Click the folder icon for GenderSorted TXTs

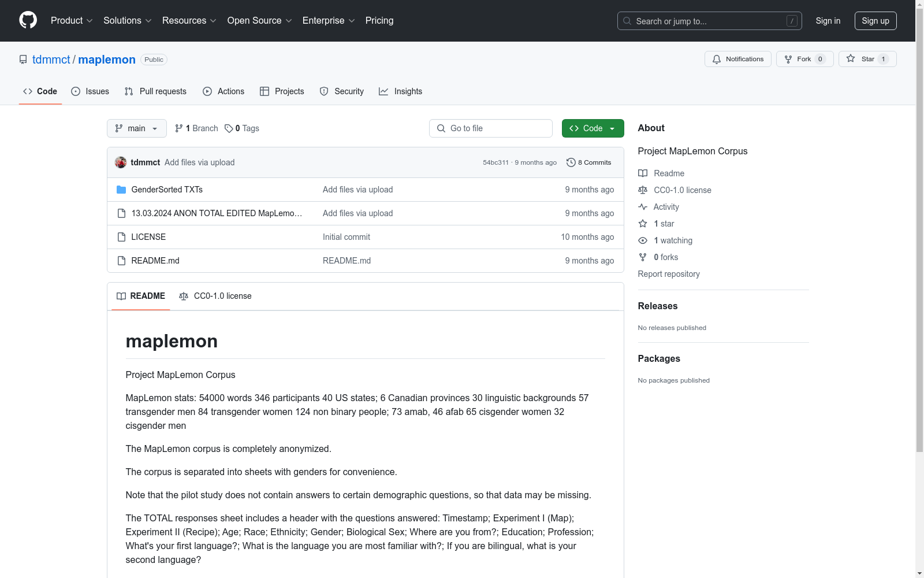(121, 190)
